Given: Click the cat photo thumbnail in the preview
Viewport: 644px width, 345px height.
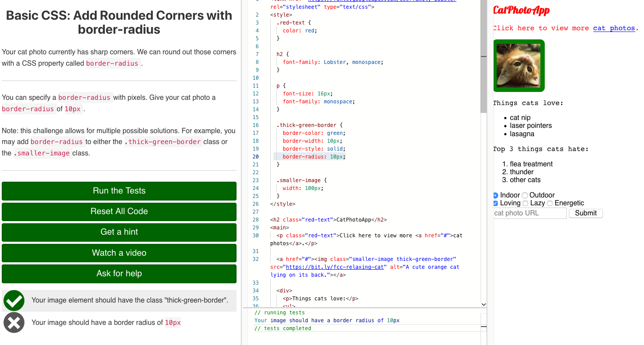Looking at the screenshot, I should point(519,66).
